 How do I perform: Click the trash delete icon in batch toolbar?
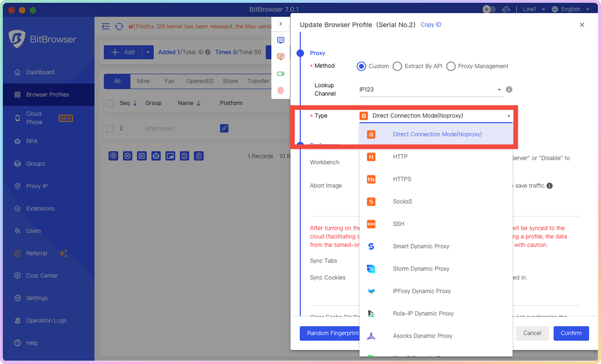199,156
